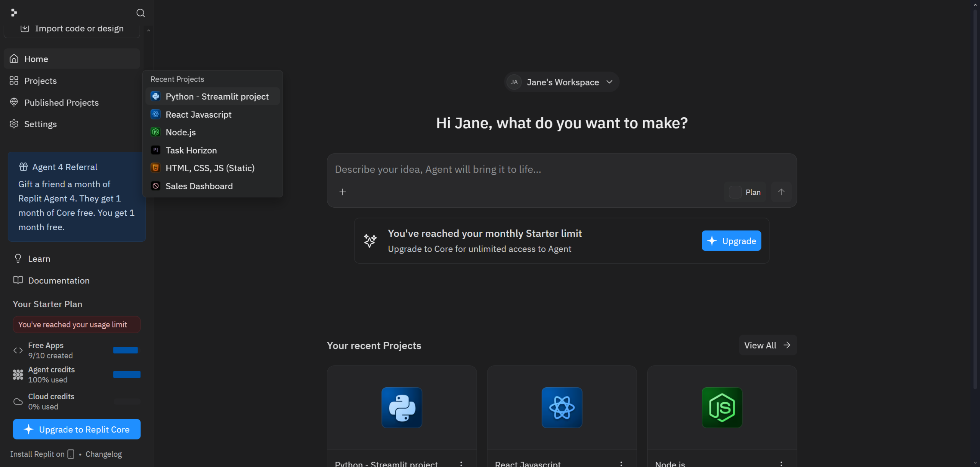Select Sales Dashboard from Recent Projects
The image size is (980, 467).
click(199, 186)
